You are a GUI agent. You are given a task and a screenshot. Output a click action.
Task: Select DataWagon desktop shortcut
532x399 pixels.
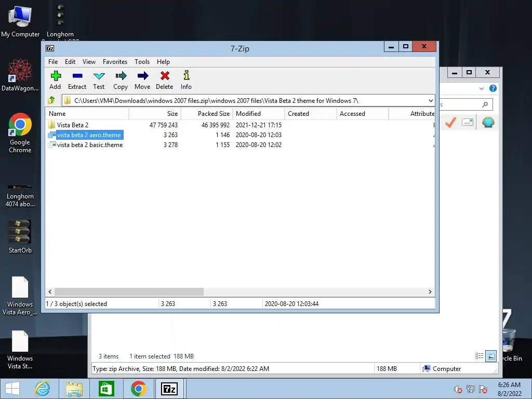[20, 75]
